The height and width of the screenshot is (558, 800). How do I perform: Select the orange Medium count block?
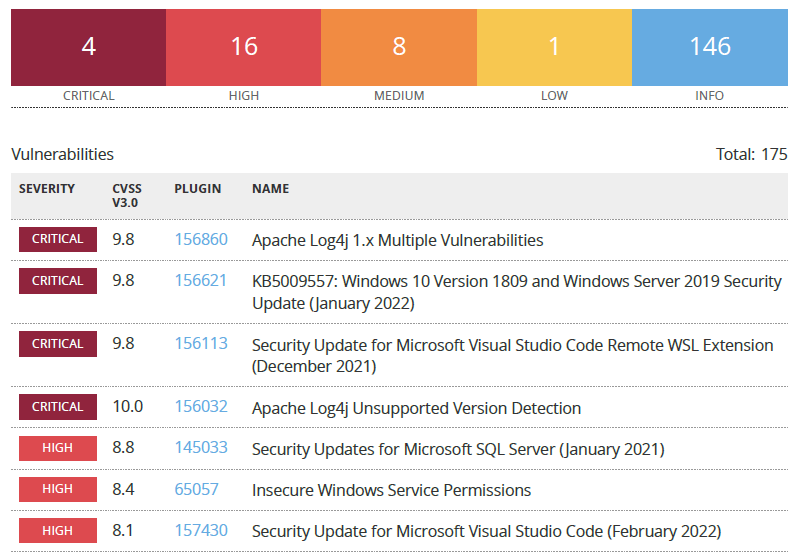point(399,47)
